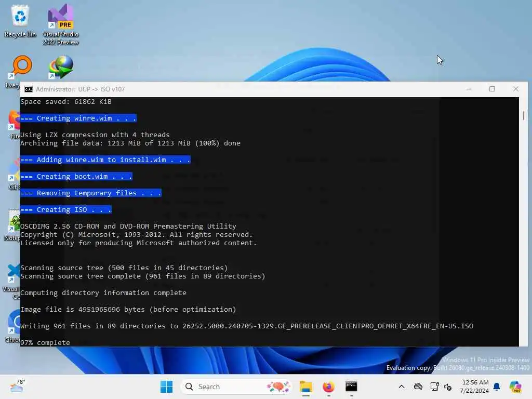Click the console title bar text
The image size is (532, 399).
click(80, 89)
